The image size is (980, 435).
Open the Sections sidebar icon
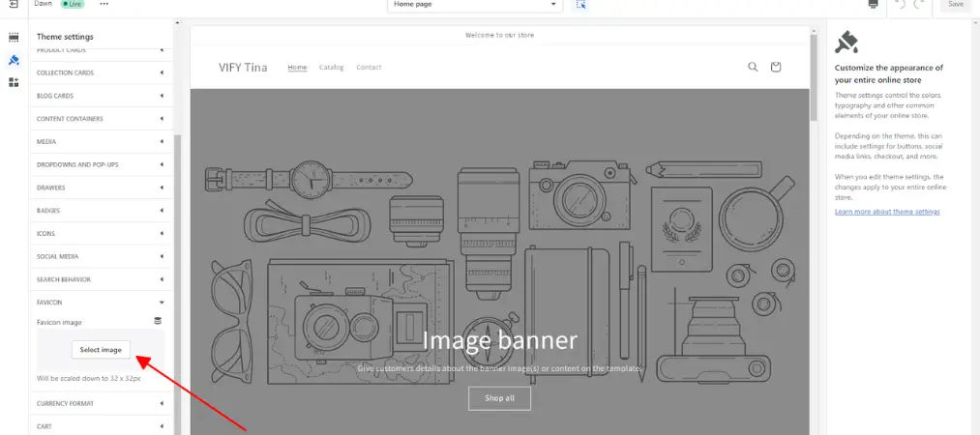point(14,38)
